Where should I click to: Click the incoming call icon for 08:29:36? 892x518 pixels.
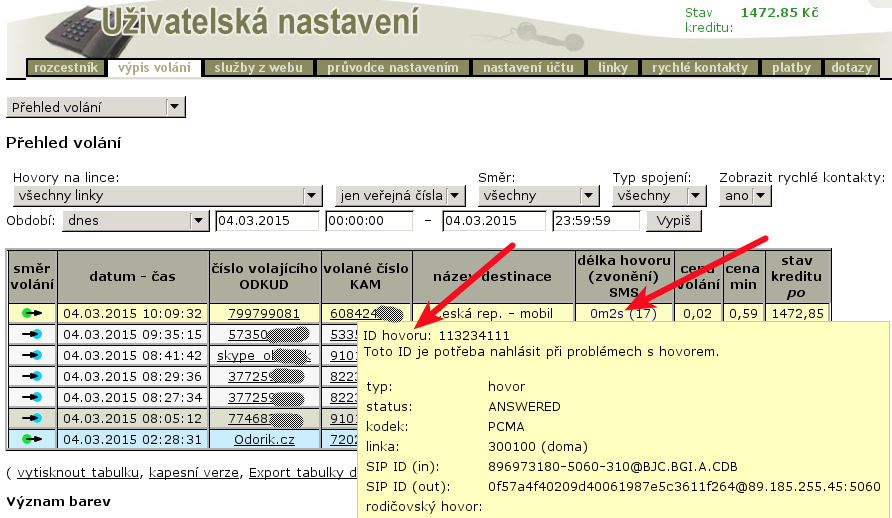click(x=32, y=376)
